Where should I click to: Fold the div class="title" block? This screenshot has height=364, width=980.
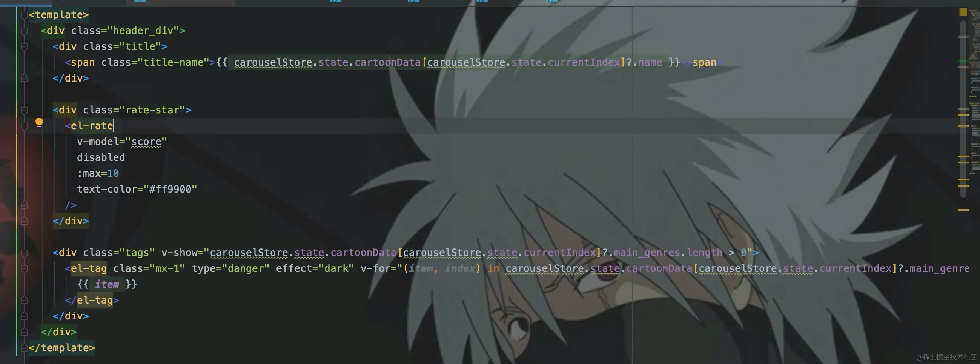tap(24, 47)
